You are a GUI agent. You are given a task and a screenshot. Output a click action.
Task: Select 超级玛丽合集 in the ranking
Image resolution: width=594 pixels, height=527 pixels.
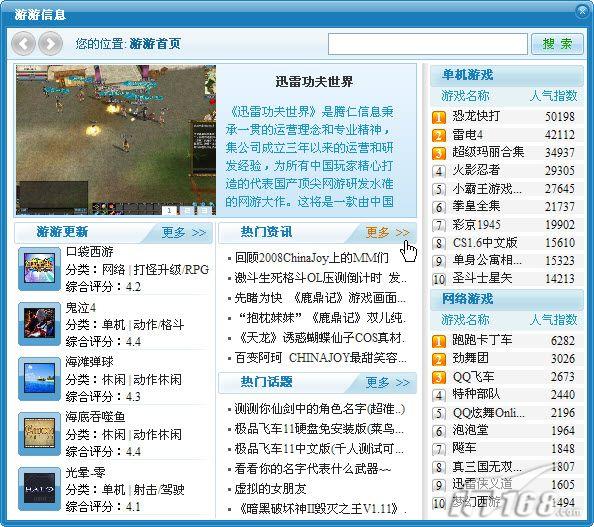488,152
